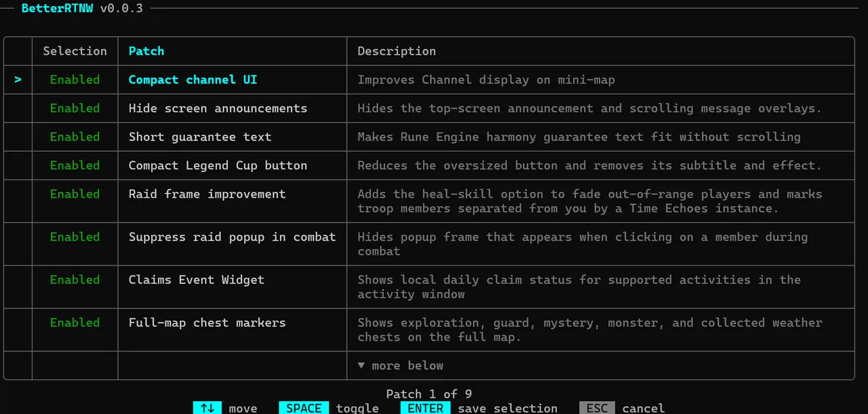868x414 pixels.
Task: Click description about exploration and weather chests
Action: 589,329
